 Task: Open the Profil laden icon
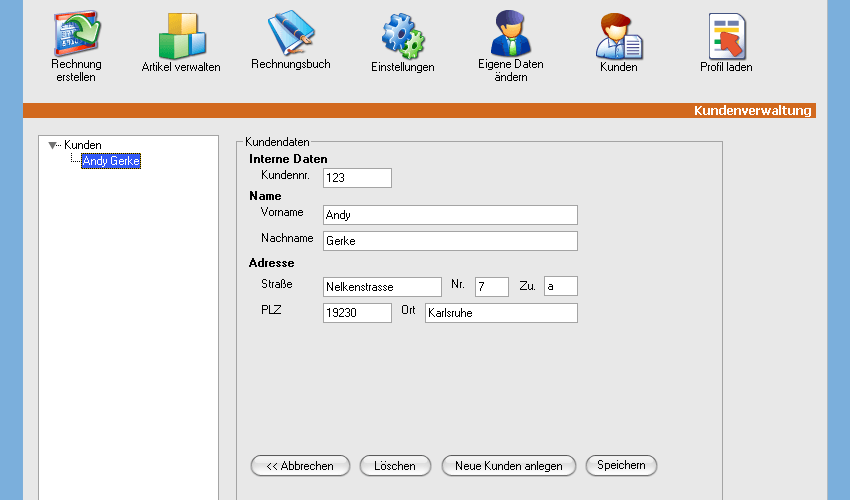pyautogui.click(x=726, y=36)
